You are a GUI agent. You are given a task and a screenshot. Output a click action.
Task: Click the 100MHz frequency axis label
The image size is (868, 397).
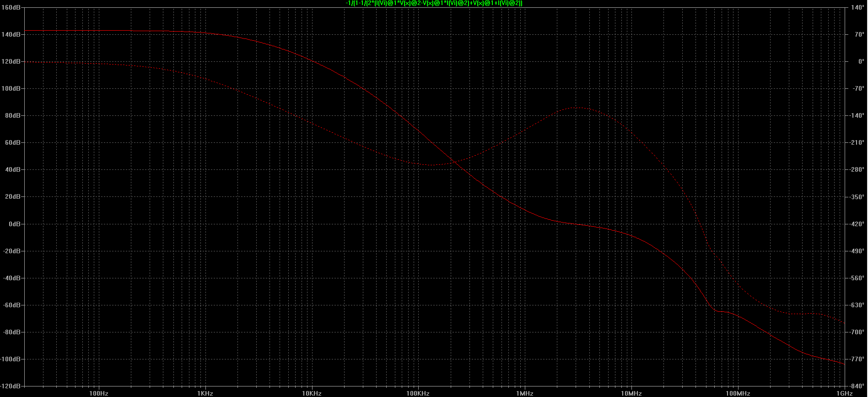point(738,393)
